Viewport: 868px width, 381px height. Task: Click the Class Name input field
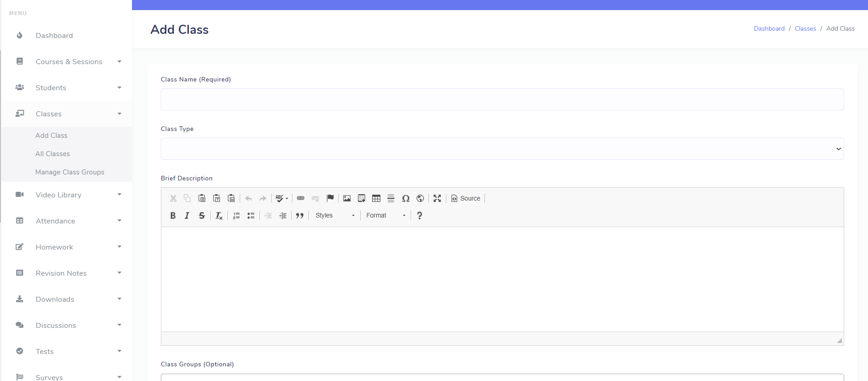click(502, 99)
